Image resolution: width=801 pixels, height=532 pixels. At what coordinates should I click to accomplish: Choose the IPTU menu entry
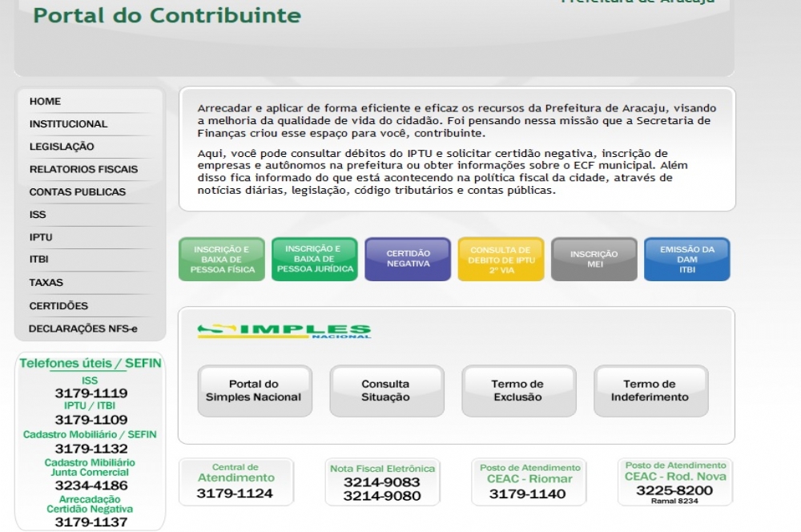pos(41,238)
